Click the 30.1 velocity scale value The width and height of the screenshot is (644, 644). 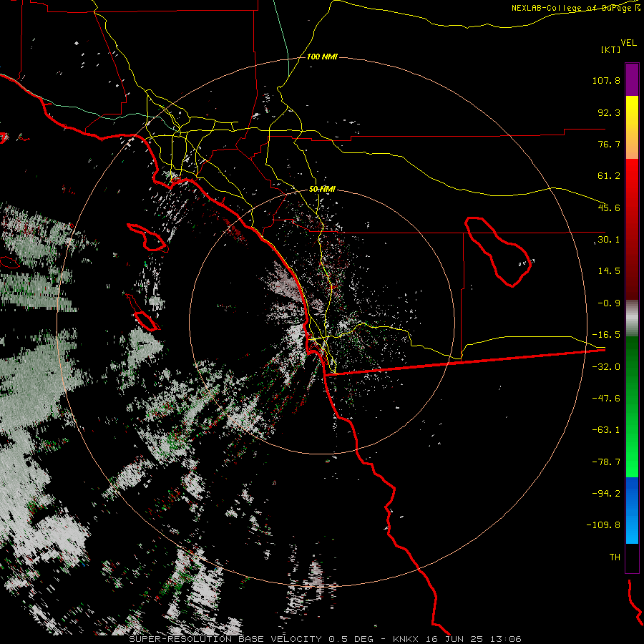(x=609, y=240)
